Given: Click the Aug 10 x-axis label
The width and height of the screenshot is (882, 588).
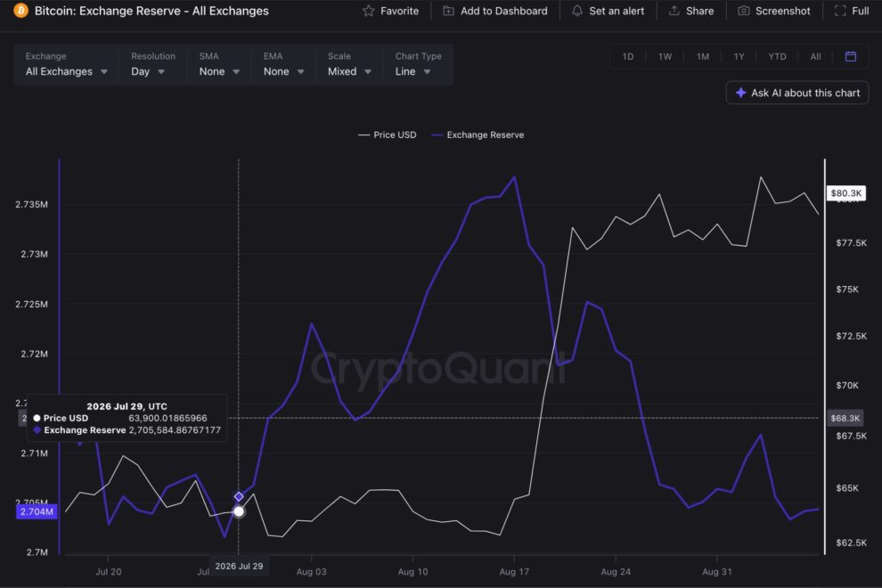Looking at the screenshot, I should (412, 572).
